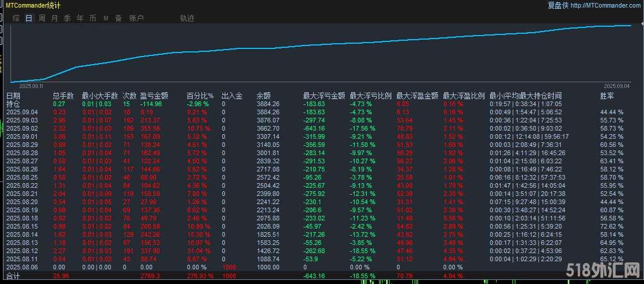644x284 pixels.
Task: Select the 2025.08.29 row date
Action: coord(22,145)
